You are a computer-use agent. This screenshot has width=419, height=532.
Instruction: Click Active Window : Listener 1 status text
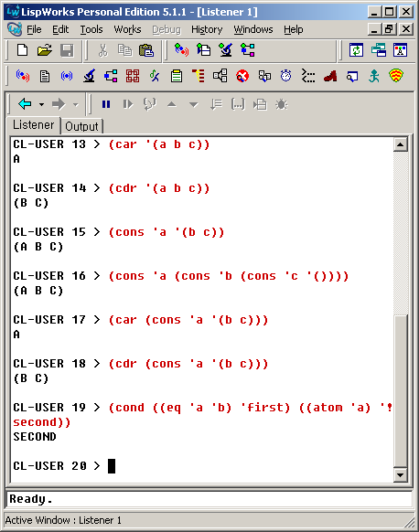(x=63, y=520)
